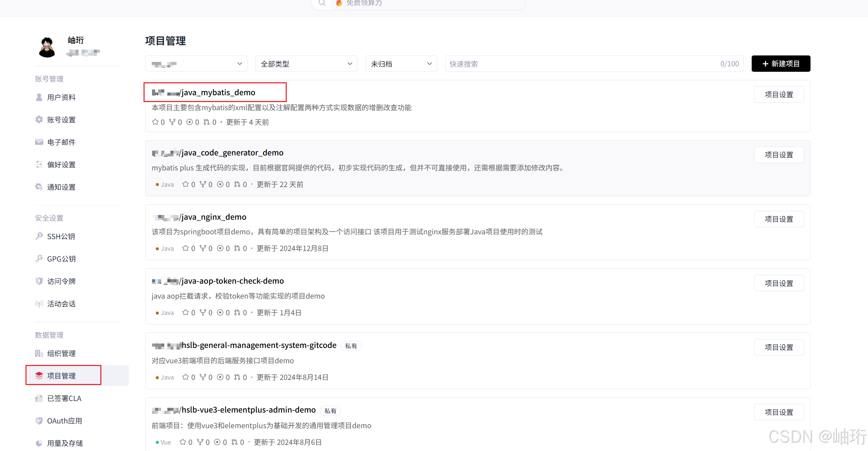Open the leftmost username filter dropdown
Image resolution: width=868 pixels, height=451 pixels.
click(196, 64)
